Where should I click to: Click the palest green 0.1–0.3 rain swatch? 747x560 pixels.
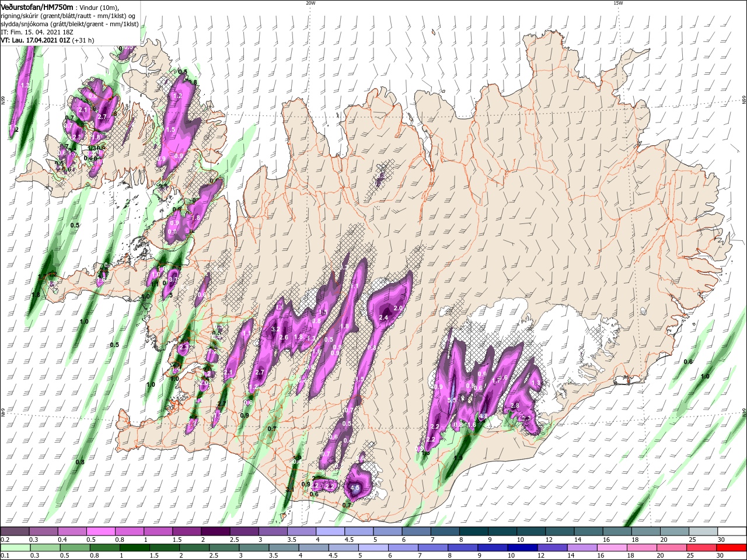tap(15, 548)
